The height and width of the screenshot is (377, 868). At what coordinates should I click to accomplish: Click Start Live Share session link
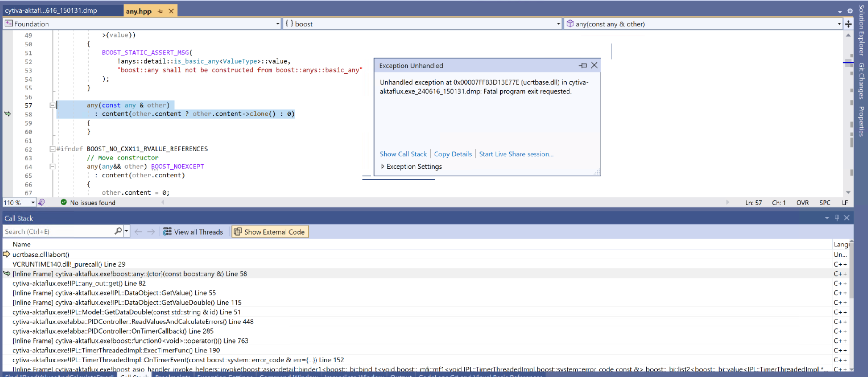point(516,154)
